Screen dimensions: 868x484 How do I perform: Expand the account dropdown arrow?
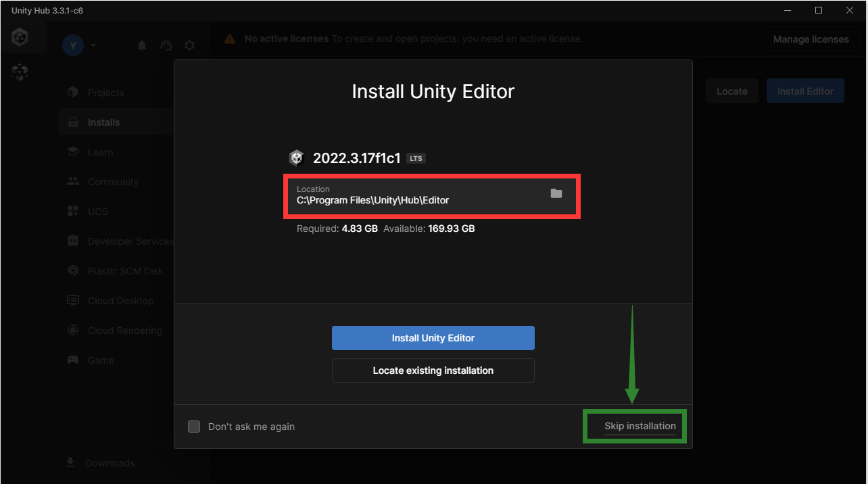93,45
